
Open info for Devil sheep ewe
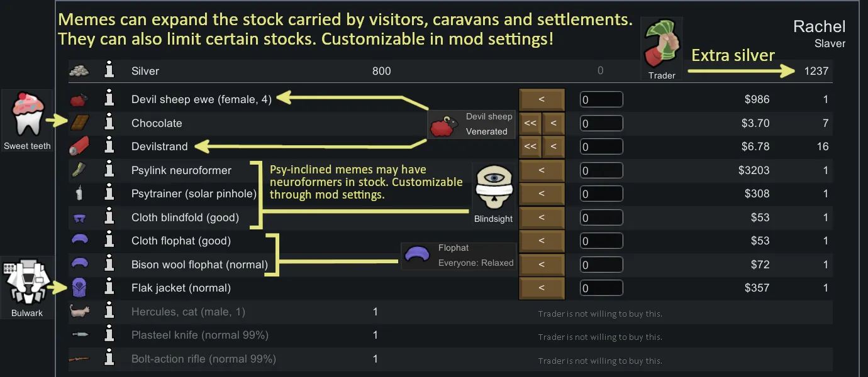tap(109, 99)
